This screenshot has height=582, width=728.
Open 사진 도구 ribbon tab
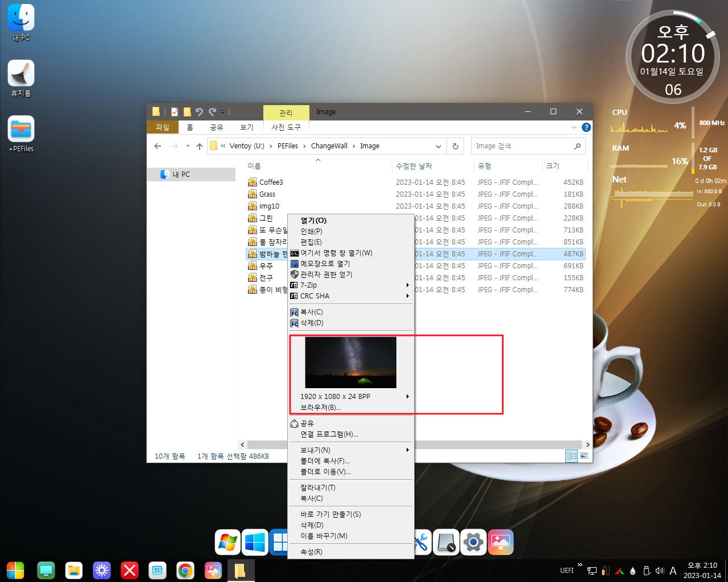point(286,127)
